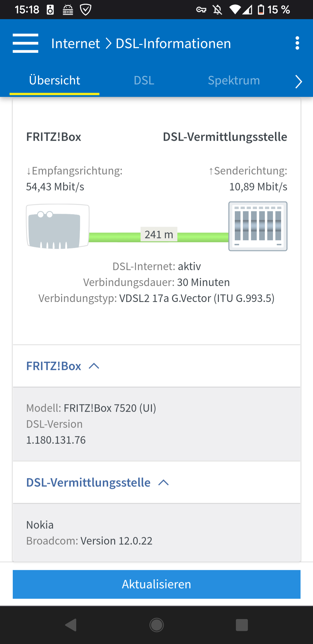Tap the DSL exchange cabinet illustration
The image size is (313, 644).
click(258, 226)
